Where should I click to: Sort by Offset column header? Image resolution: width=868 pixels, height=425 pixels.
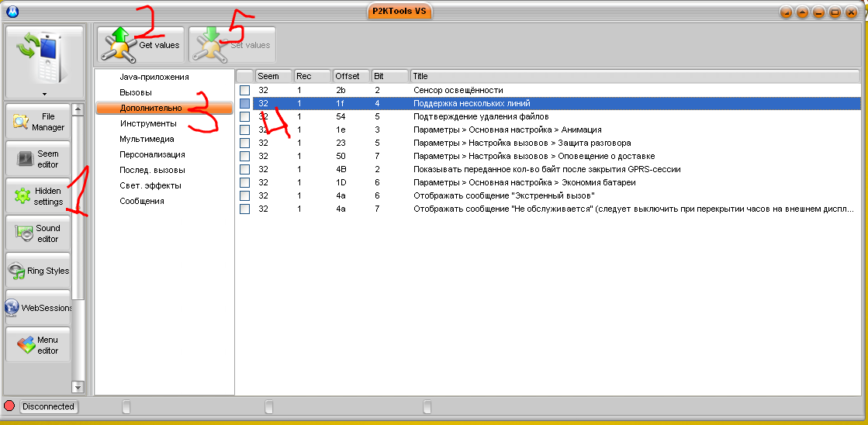point(351,76)
